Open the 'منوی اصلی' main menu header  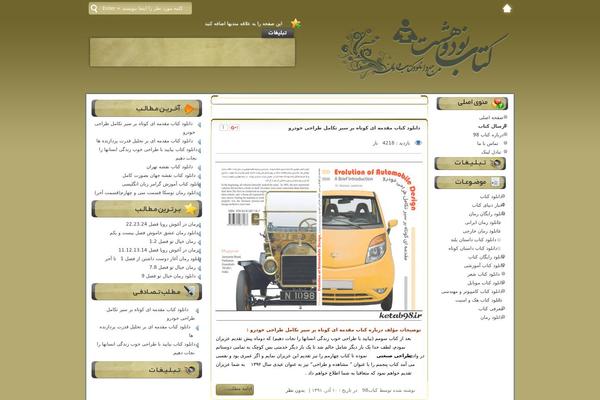472,103
